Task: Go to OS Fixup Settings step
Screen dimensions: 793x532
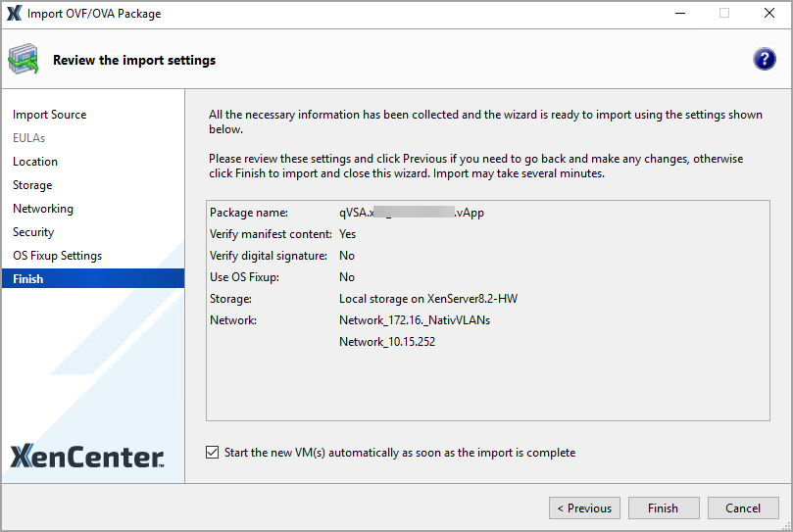Action: (57, 256)
